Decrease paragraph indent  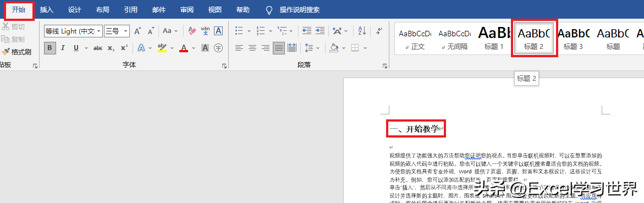tap(306, 31)
